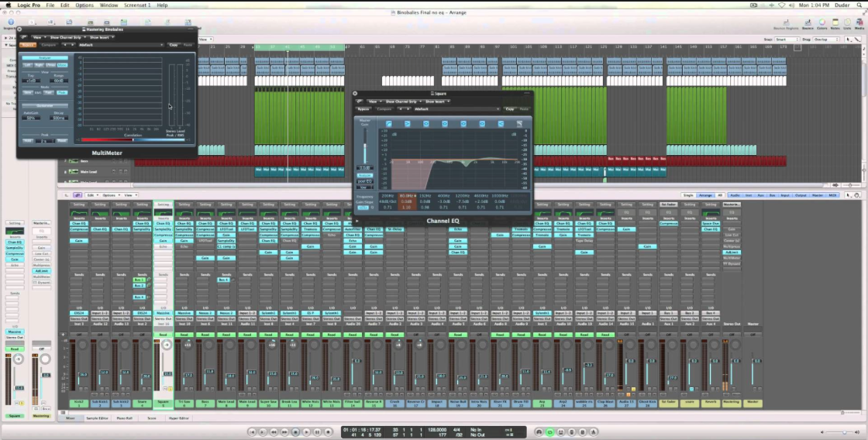The image size is (868, 440).
Task: Open the preset dropdown in MultiMeter
Action: (x=121, y=45)
